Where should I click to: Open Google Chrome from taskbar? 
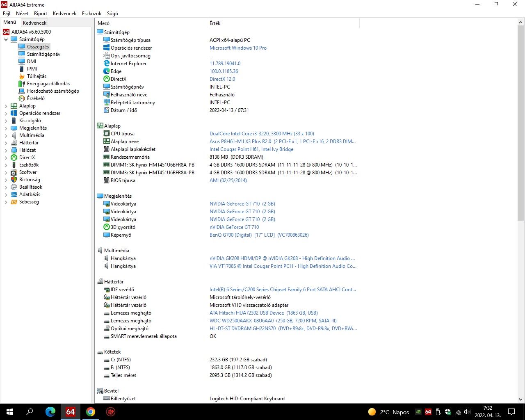[x=91, y=412]
